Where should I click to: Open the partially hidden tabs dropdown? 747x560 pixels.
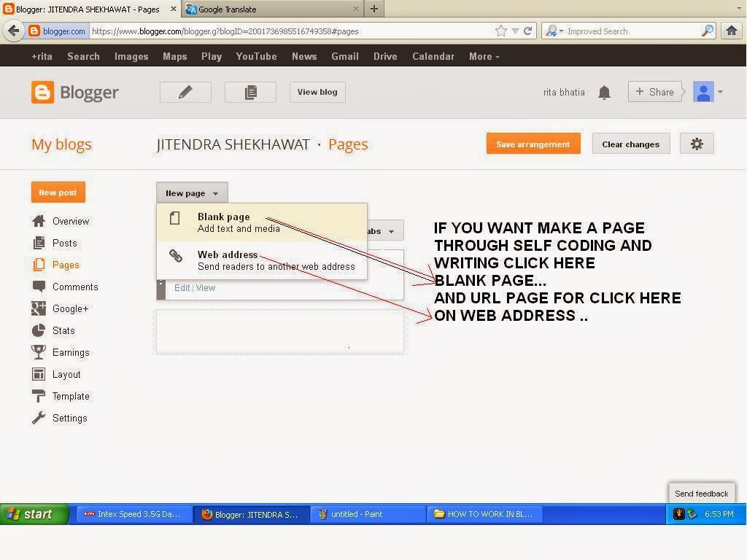pyautogui.click(x=385, y=231)
